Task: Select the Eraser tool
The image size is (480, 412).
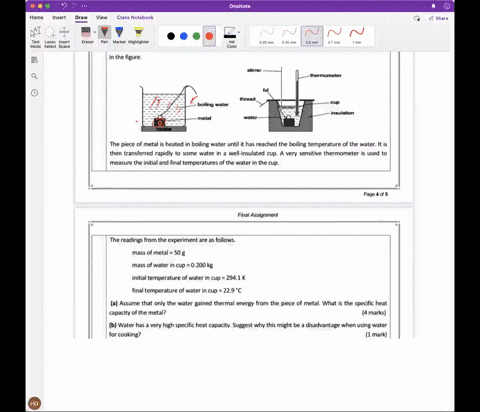Action: tap(86, 35)
